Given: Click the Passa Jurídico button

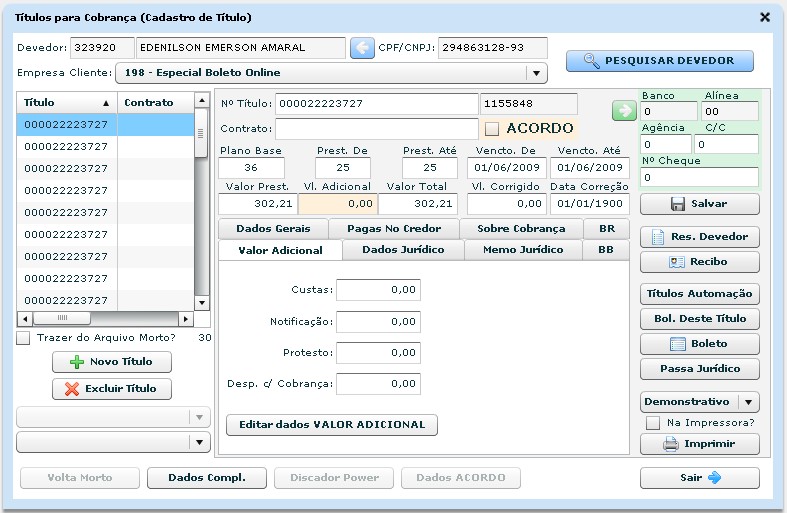Looking at the screenshot, I should [x=699, y=369].
